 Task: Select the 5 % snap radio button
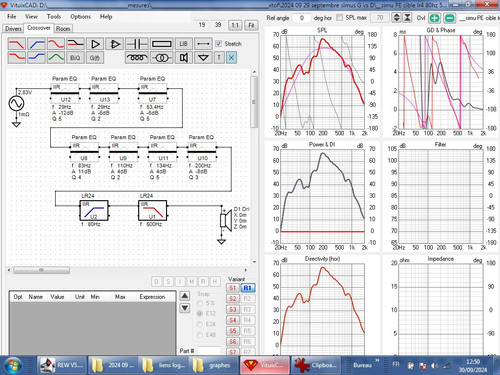click(x=200, y=303)
